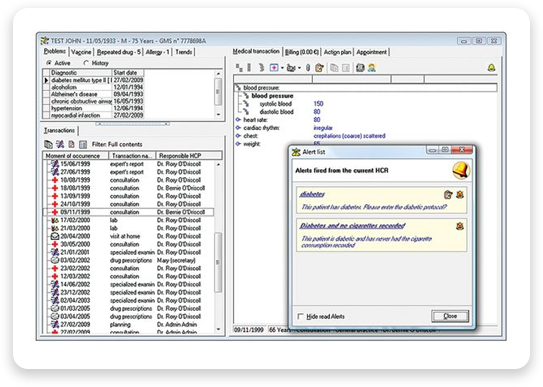Click the hand tool icon in the transaction toolbar
The width and height of the screenshot is (543, 387).
tap(291, 68)
